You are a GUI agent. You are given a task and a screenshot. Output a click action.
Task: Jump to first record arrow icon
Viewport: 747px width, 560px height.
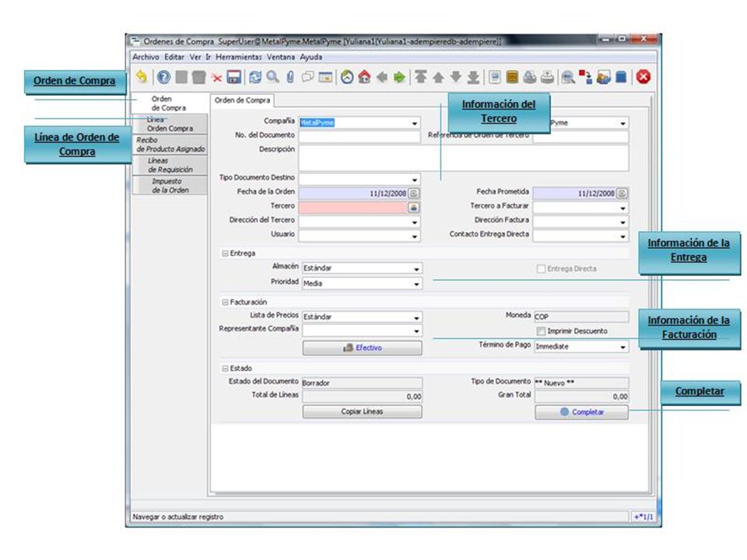420,77
